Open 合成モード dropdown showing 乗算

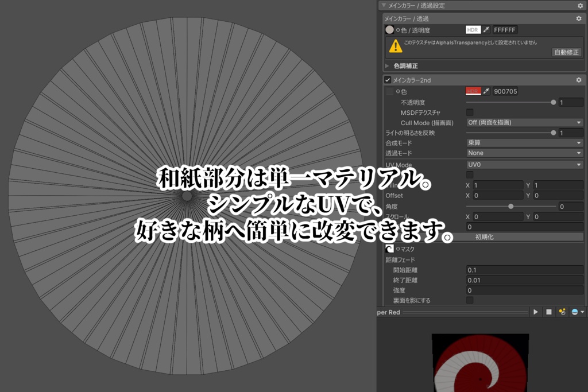point(525,143)
